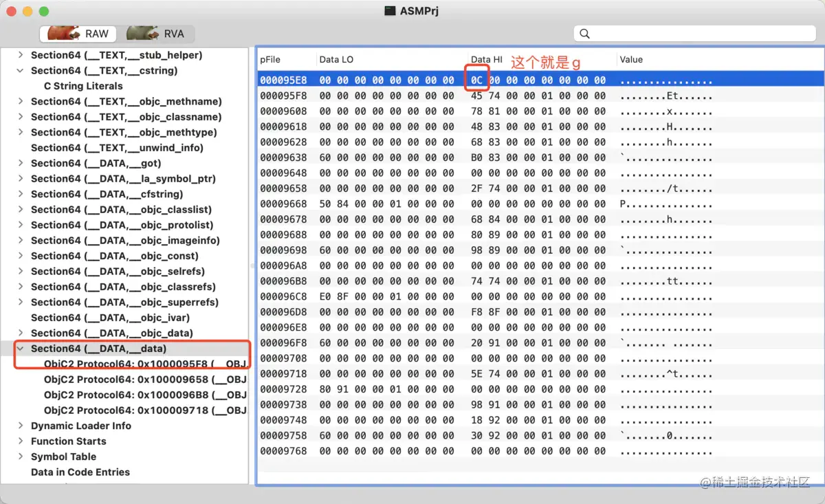Expand Section64 (__TEXT,__objc_methname)

point(21,101)
